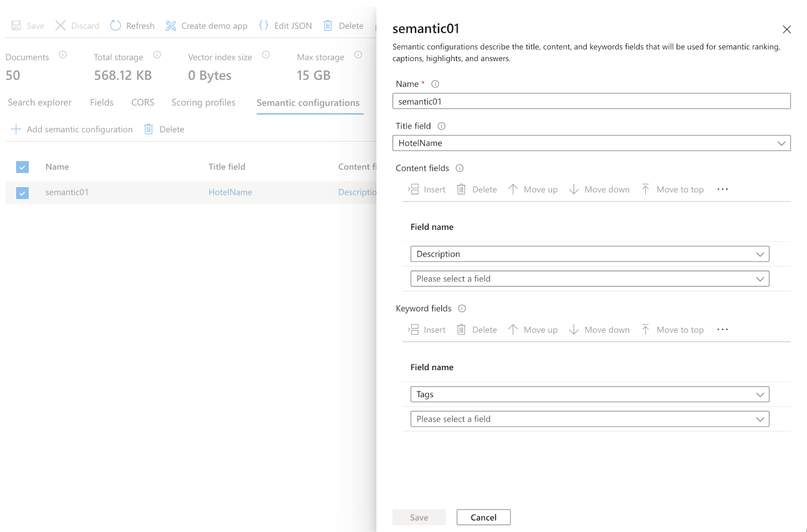Screen dimensions: 807x532
Task: Toggle the select-all checkbox in the table header
Action: pos(22,167)
